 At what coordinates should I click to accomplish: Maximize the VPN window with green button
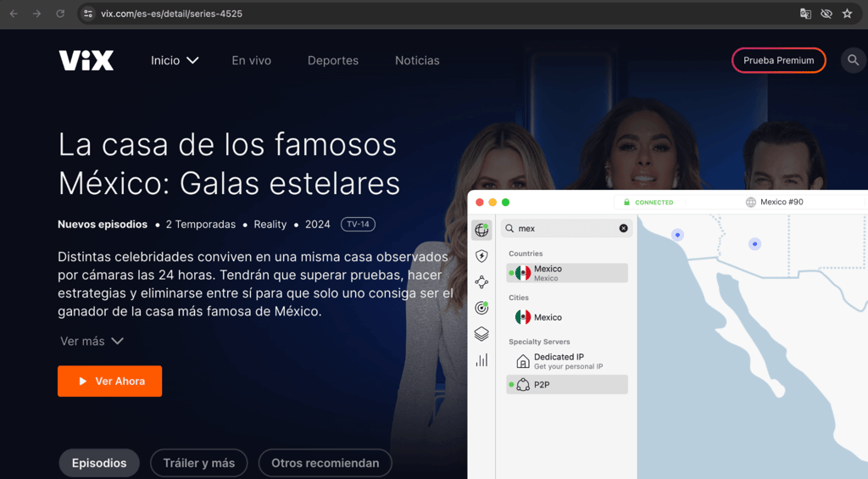point(505,202)
